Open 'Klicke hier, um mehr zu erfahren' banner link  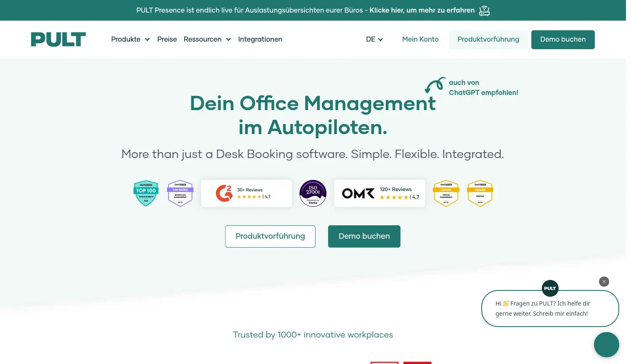pyautogui.click(x=422, y=10)
